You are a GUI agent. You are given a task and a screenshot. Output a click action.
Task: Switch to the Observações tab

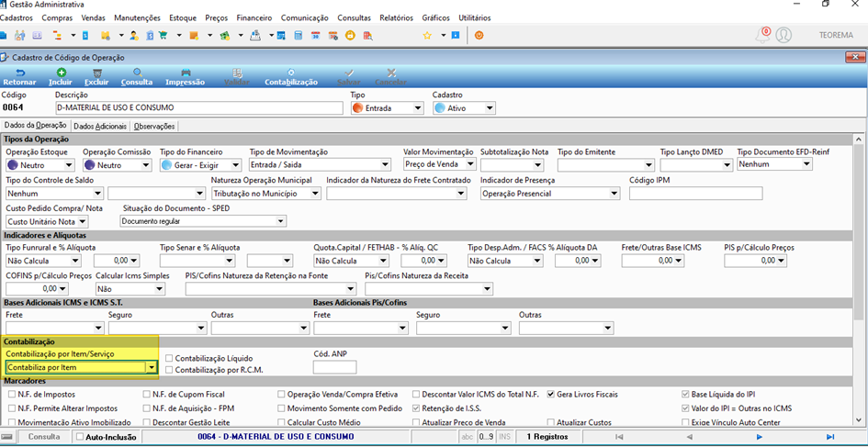coord(154,126)
